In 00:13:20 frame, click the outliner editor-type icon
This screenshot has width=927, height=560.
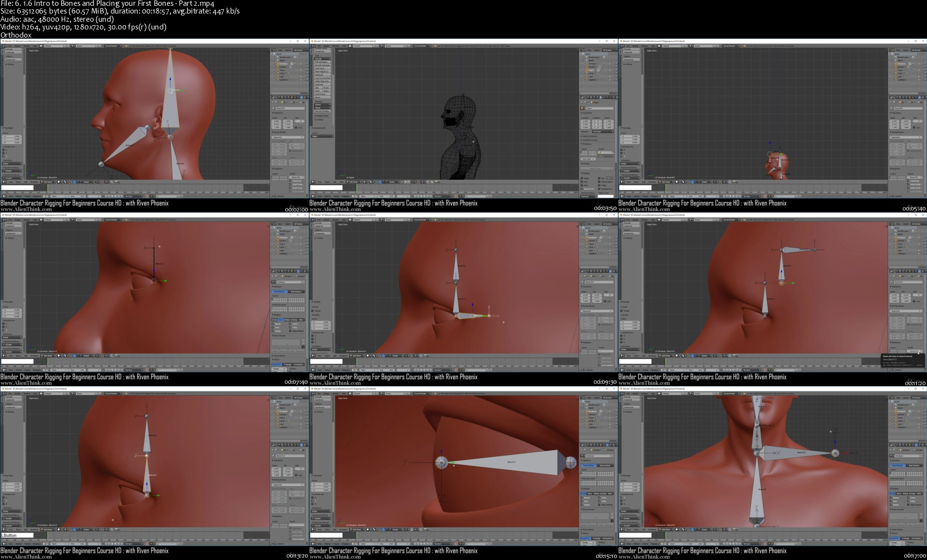[273, 397]
